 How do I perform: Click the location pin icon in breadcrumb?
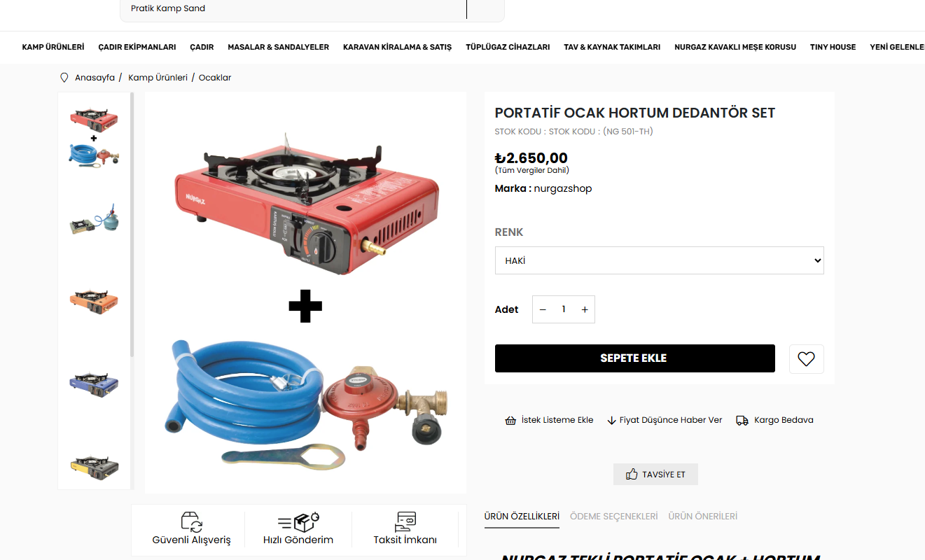[64, 78]
